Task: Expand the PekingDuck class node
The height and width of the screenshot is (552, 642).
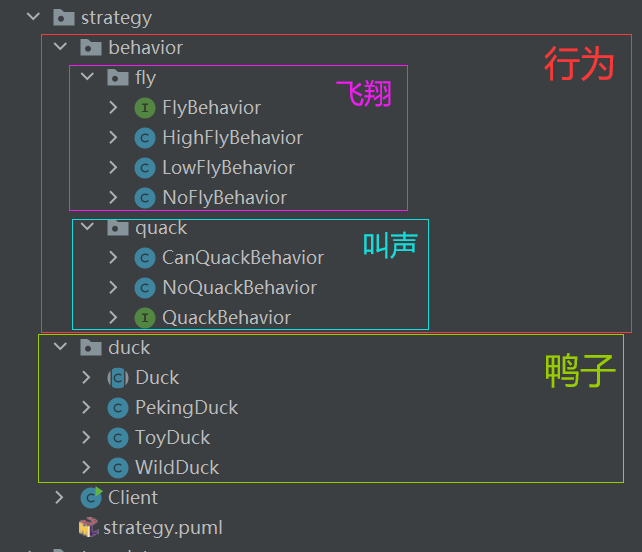Action: coord(87,408)
